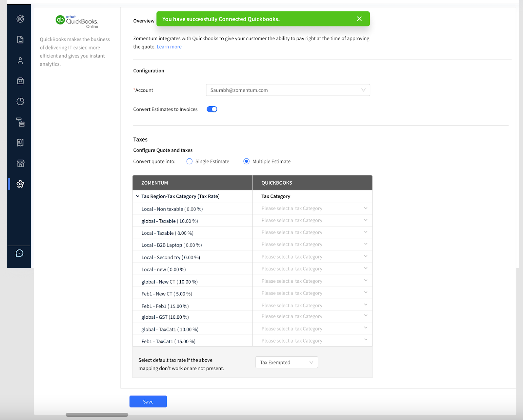Open tax category dropdown for Local - Taxable 8.00%
The image size is (523, 420).
coord(312,232)
